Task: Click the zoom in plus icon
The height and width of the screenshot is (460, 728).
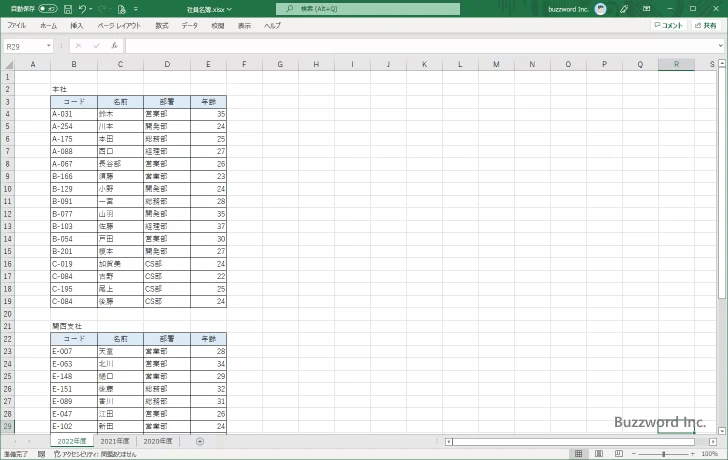Action: tap(692, 454)
